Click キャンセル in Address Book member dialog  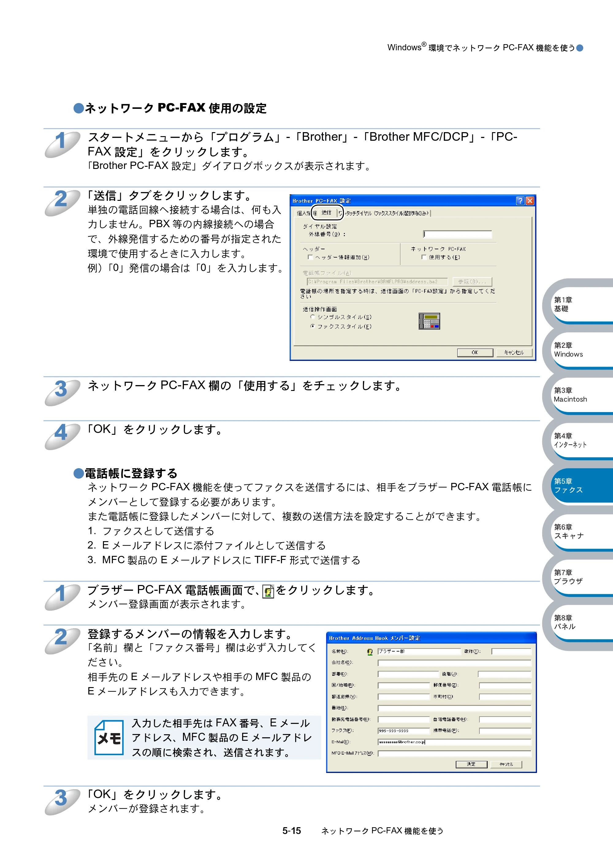tap(506, 764)
